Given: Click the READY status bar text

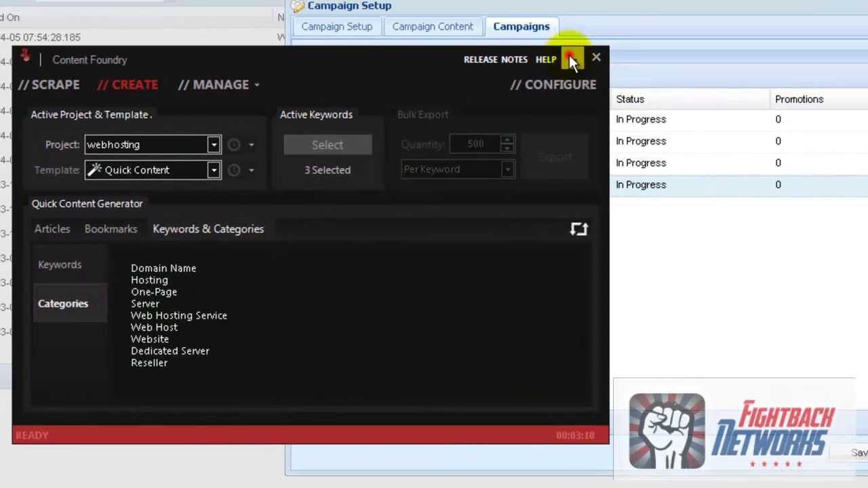Looking at the screenshot, I should [x=32, y=435].
